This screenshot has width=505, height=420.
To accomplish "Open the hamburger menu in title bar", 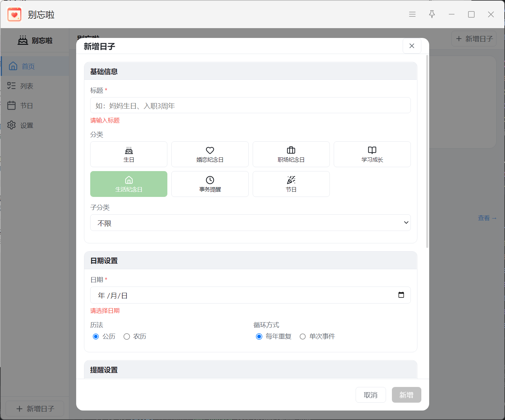I will [x=412, y=14].
